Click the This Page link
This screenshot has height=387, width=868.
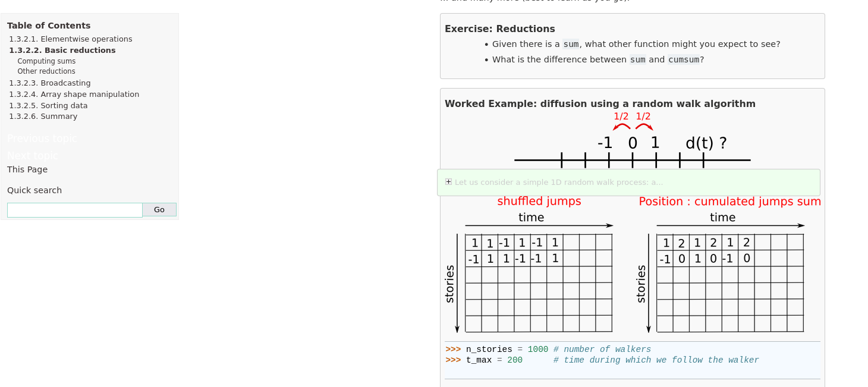27,169
